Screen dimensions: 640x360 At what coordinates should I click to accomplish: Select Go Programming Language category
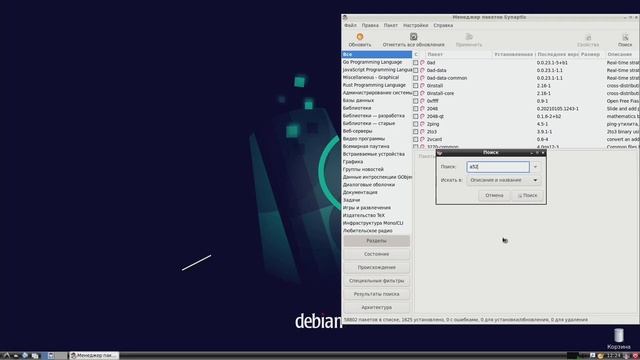377,62
